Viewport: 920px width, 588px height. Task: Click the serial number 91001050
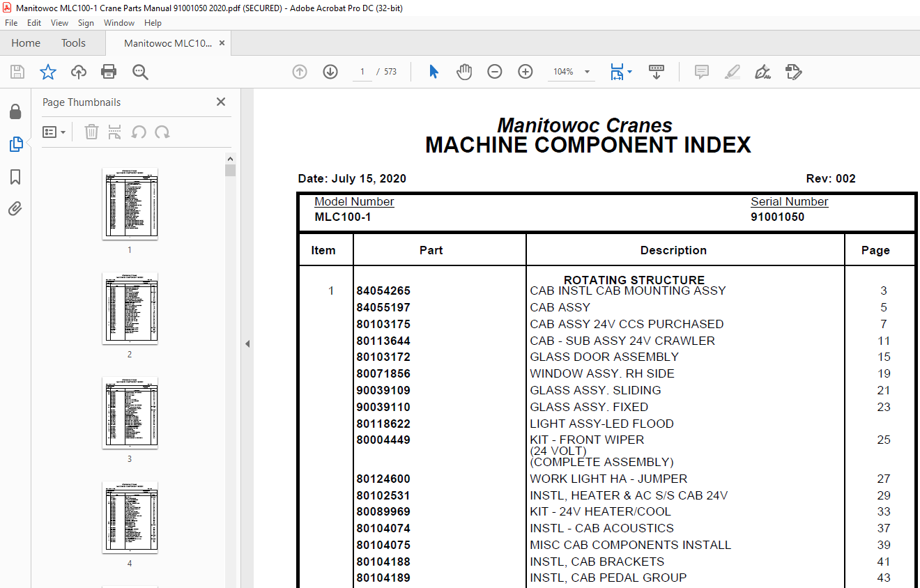[777, 217]
